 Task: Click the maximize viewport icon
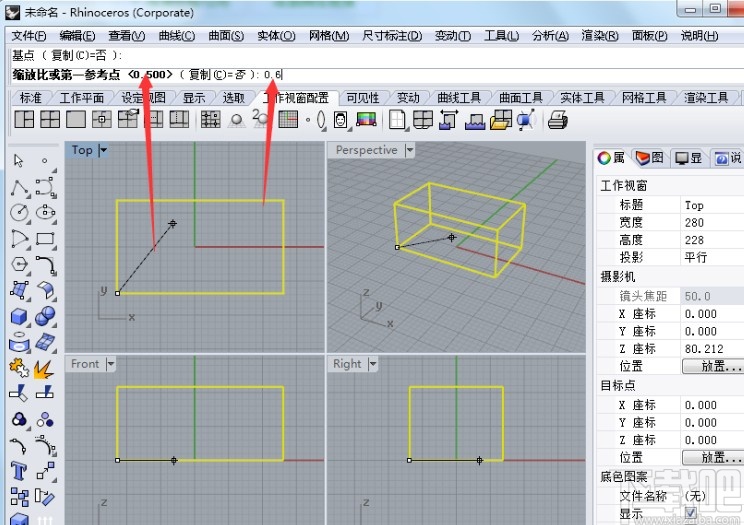pyautogui.click(x=76, y=119)
